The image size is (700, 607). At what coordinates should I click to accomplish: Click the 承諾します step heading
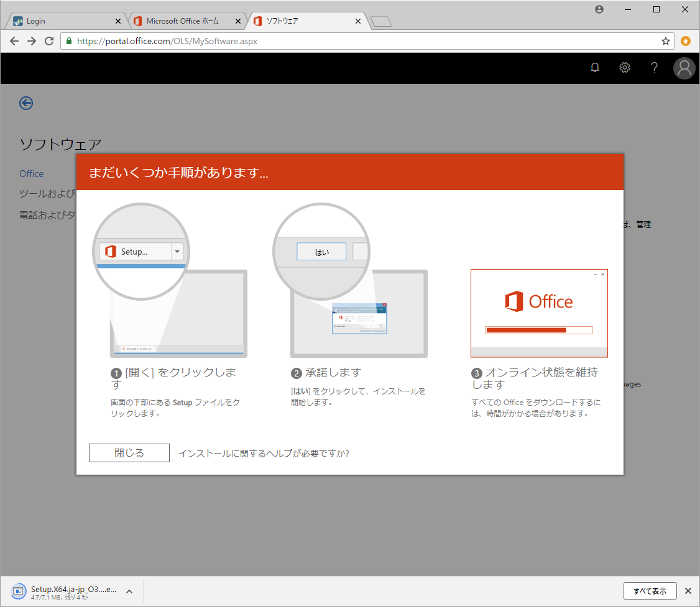click(x=333, y=372)
